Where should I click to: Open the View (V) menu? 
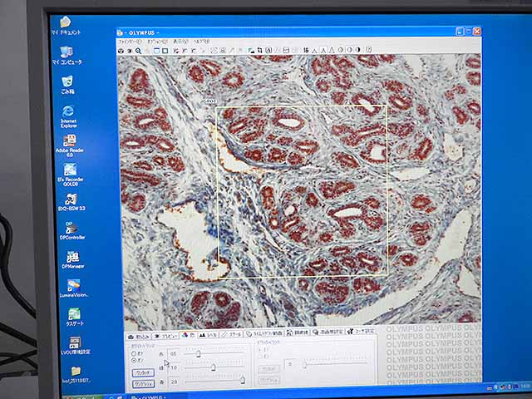click(180, 42)
